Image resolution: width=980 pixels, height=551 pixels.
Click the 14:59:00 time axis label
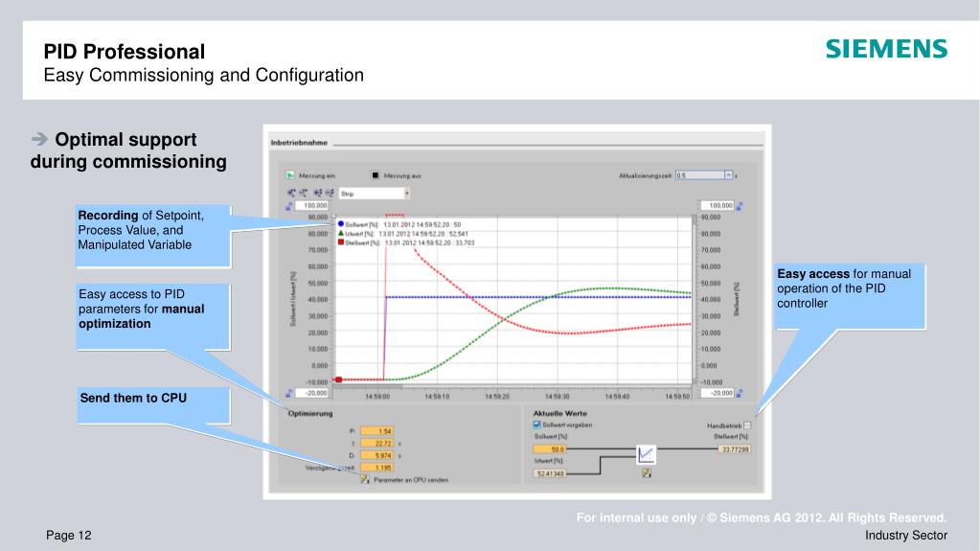click(x=377, y=397)
